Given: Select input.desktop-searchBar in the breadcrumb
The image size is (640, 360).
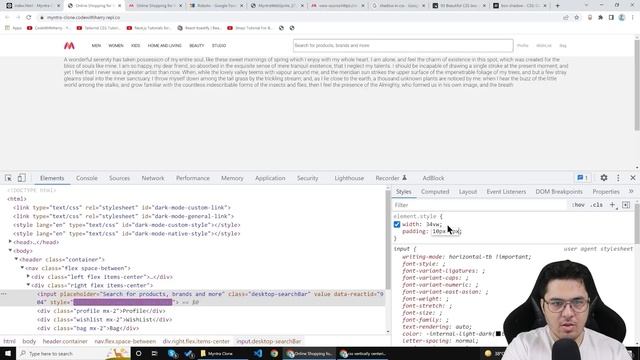Looking at the screenshot, I should (x=269, y=341).
